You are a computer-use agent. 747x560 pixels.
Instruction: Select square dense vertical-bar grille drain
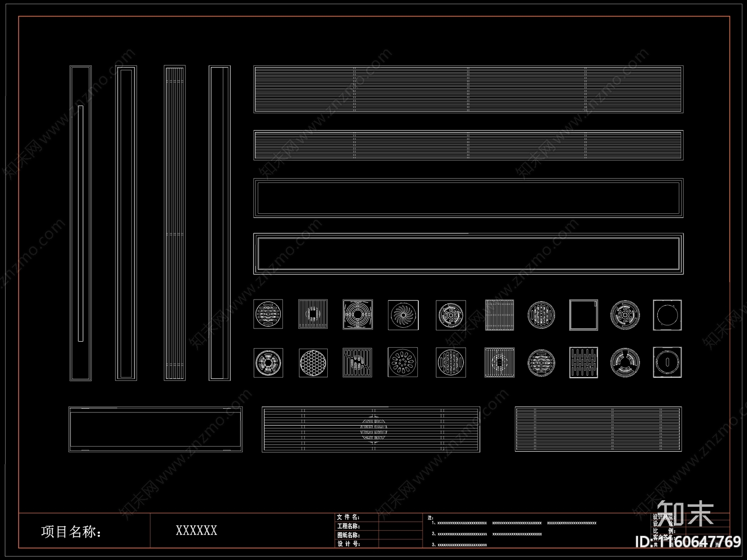point(500,315)
